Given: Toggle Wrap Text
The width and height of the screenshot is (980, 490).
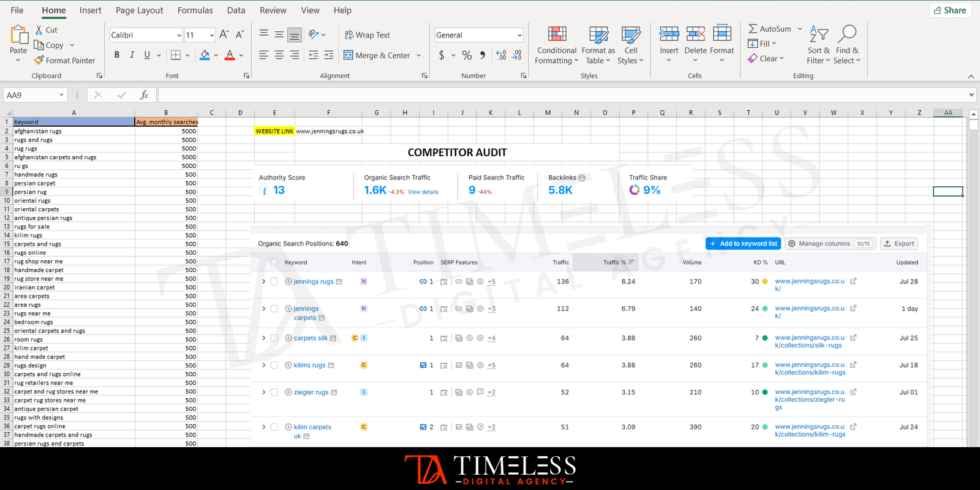Looking at the screenshot, I should click(367, 35).
